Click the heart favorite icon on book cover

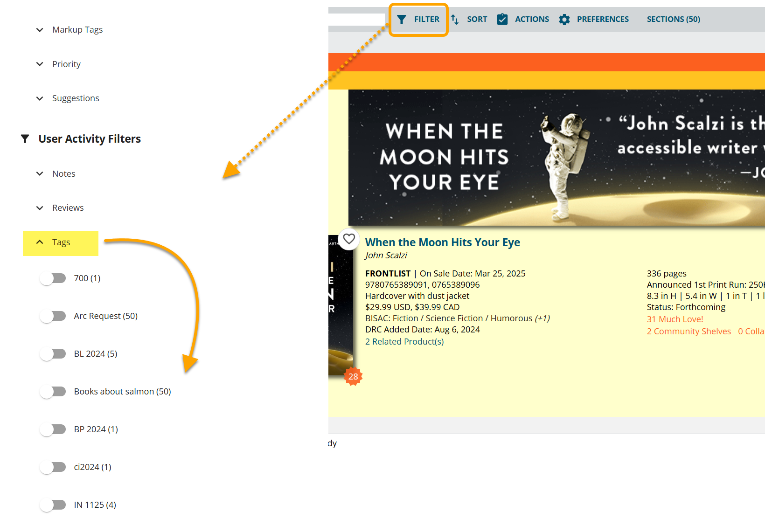(x=349, y=239)
